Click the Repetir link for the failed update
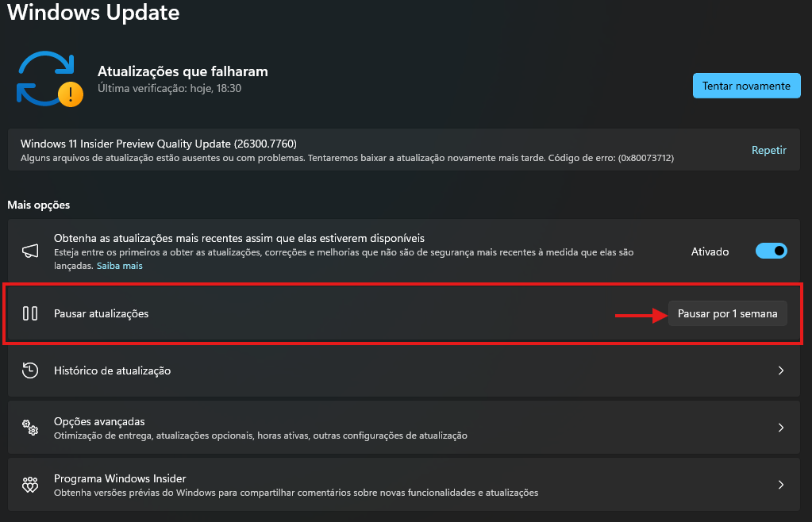This screenshot has height=522, width=812. (768, 149)
